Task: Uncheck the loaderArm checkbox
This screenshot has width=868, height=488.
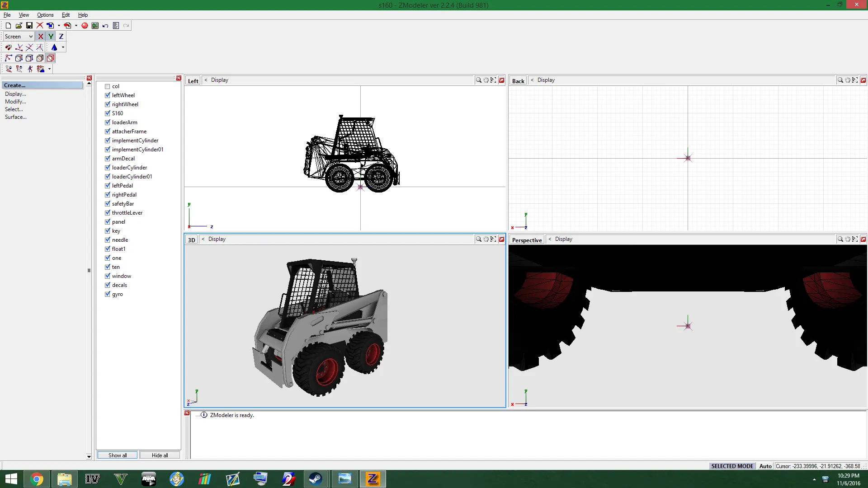Action: coord(108,122)
